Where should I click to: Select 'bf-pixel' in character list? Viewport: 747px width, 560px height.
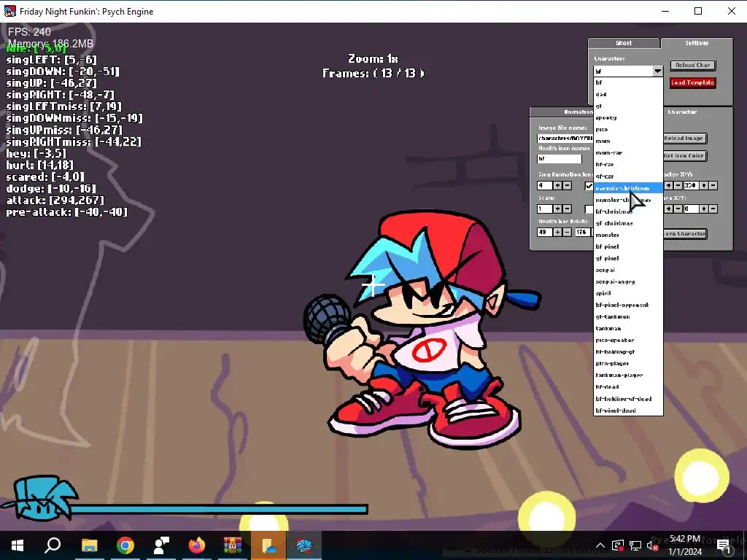click(x=628, y=246)
